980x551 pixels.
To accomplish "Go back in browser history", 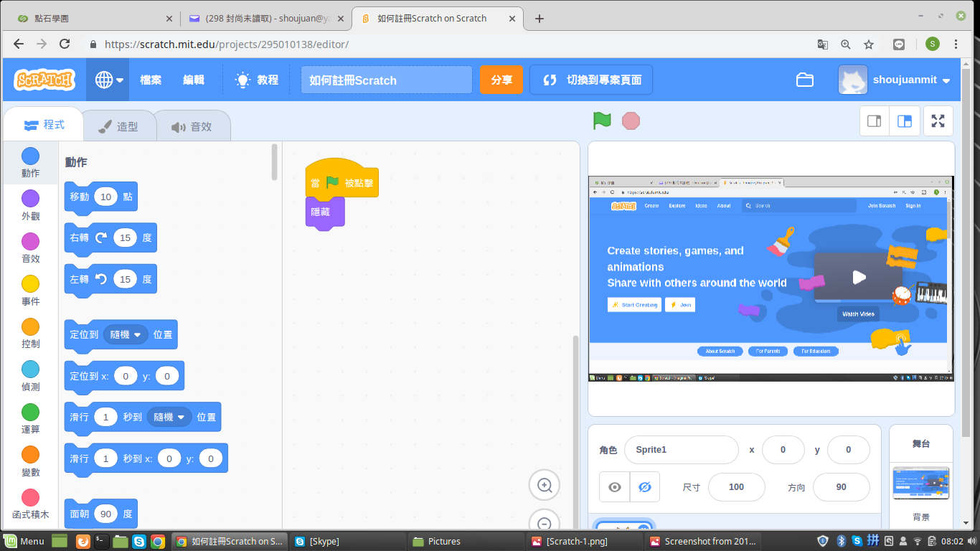I will click(x=19, y=44).
